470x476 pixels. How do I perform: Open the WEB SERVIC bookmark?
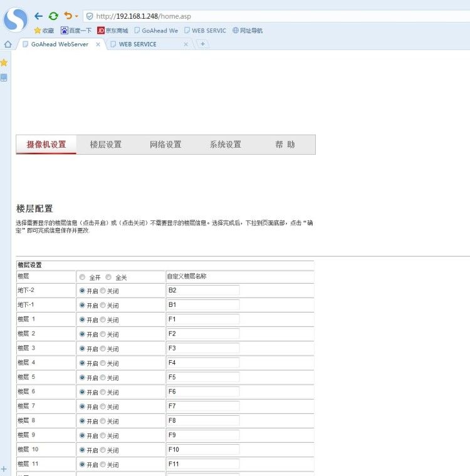click(205, 30)
